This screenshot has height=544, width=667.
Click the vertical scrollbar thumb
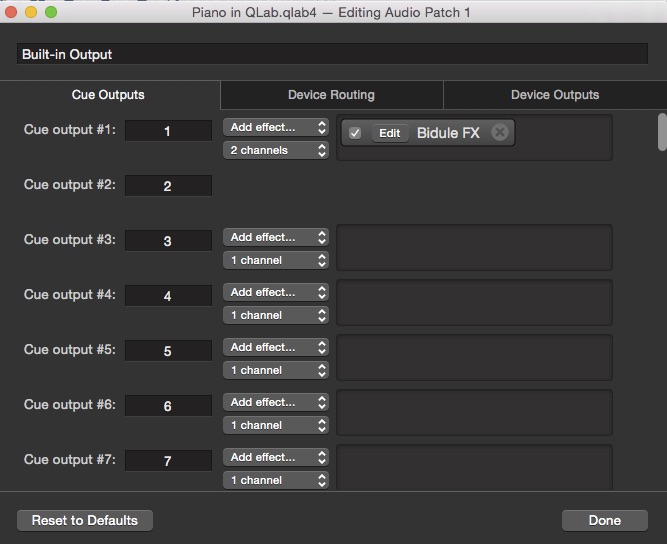[661, 132]
